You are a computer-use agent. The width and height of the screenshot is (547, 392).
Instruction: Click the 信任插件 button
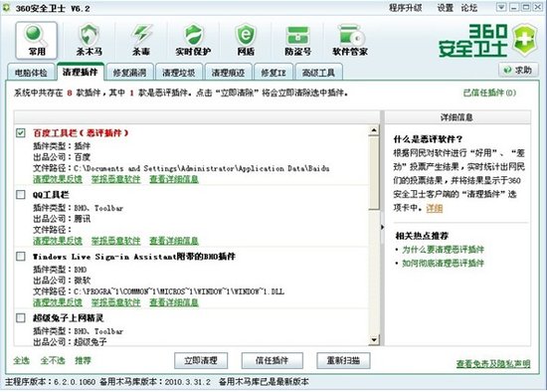click(x=273, y=360)
